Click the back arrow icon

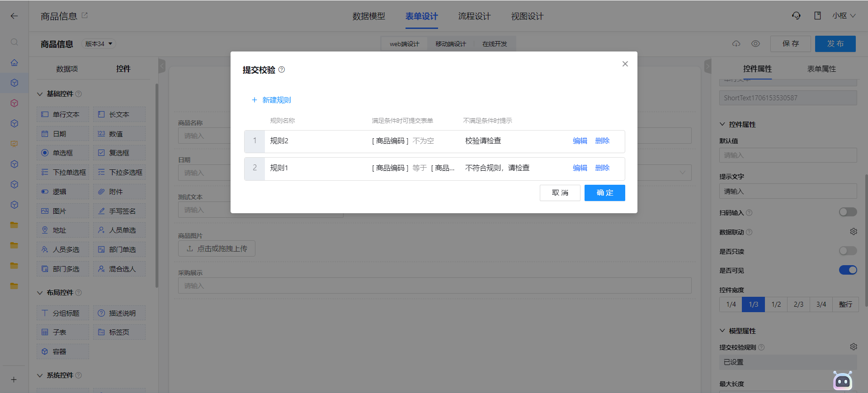pyautogui.click(x=14, y=16)
